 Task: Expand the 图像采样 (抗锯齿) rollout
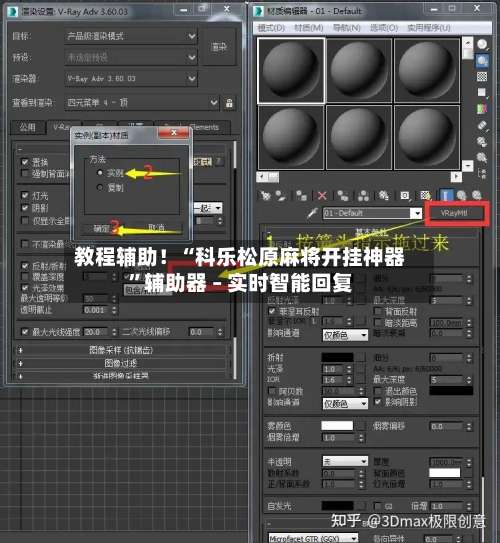coord(121,350)
